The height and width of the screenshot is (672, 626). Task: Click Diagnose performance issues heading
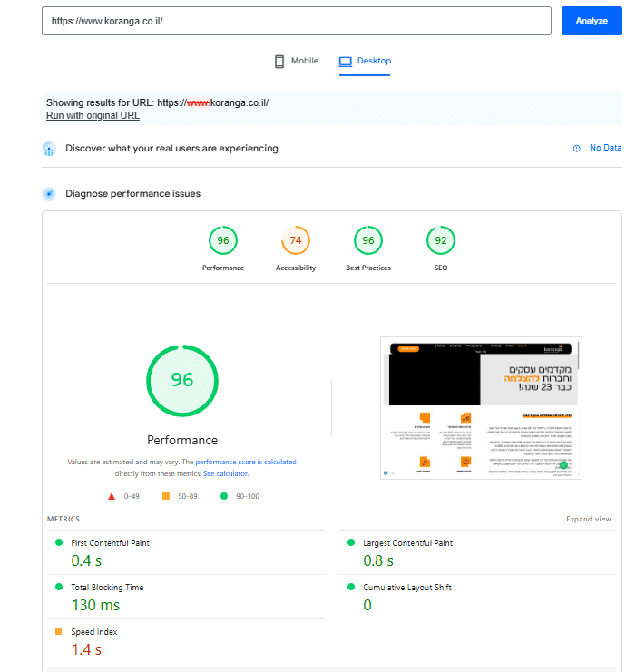click(133, 194)
